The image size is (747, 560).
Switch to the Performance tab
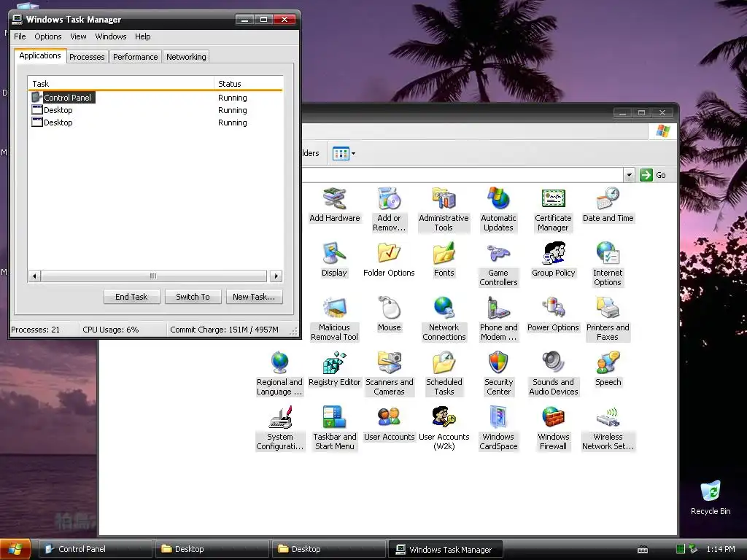tap(135, 57)
